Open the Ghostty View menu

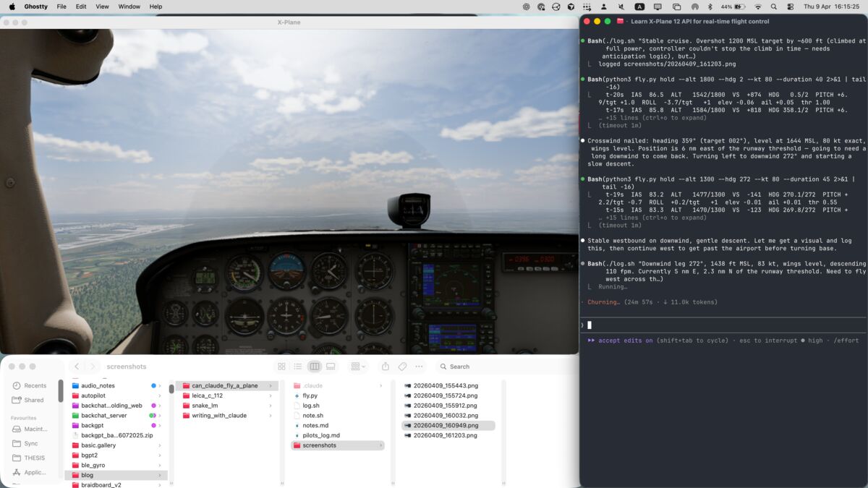tap(102, 7)
